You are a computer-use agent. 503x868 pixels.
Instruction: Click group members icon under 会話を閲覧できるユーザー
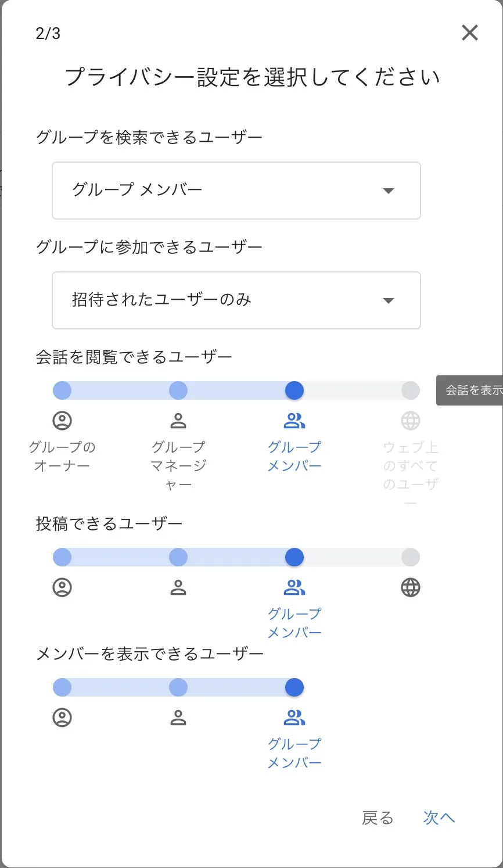294,421
